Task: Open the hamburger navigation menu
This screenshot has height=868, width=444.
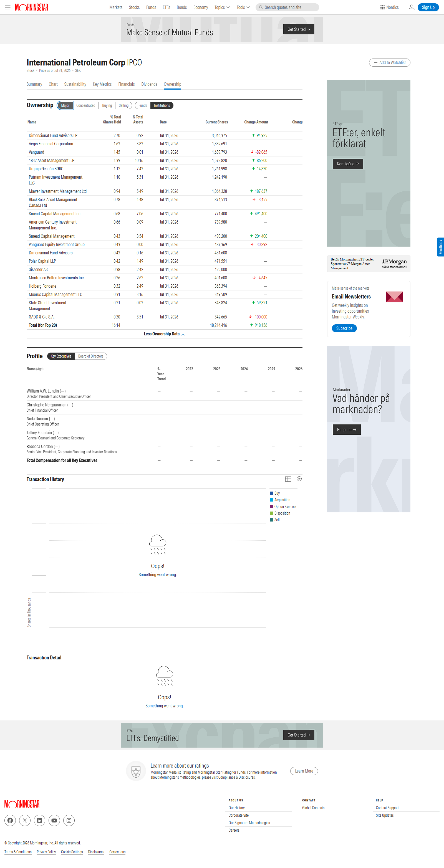Action: click(x=7, y=7)
